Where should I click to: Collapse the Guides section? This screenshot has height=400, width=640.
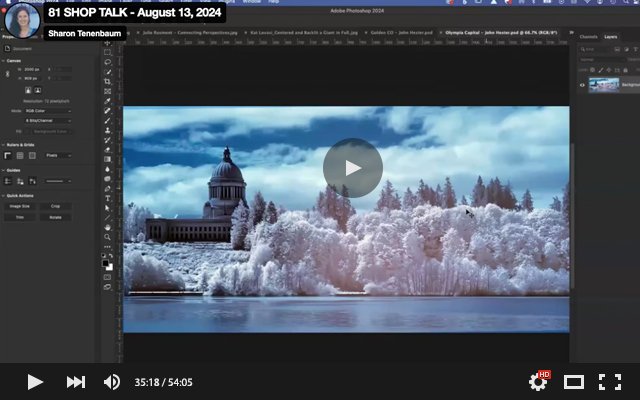click(3, 170)
